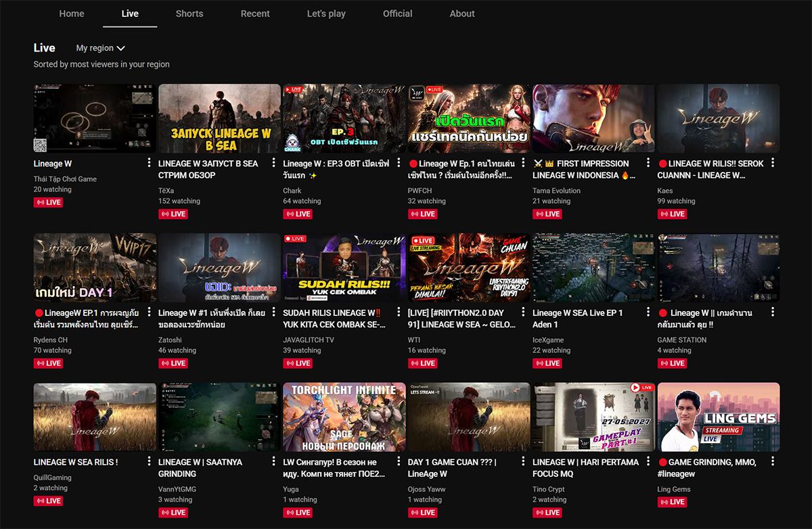
Task: Open more options for Chark's EP.3 OBT stream
Action: 399,164
